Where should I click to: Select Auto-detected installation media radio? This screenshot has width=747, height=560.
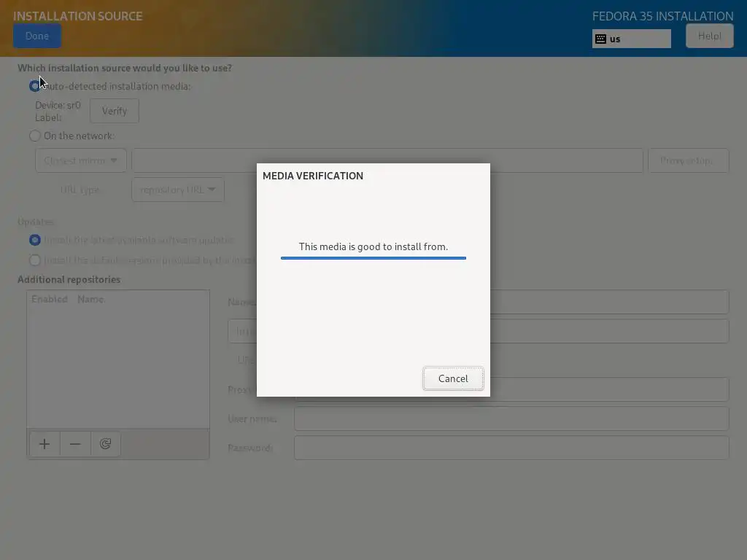pos(34,86)
